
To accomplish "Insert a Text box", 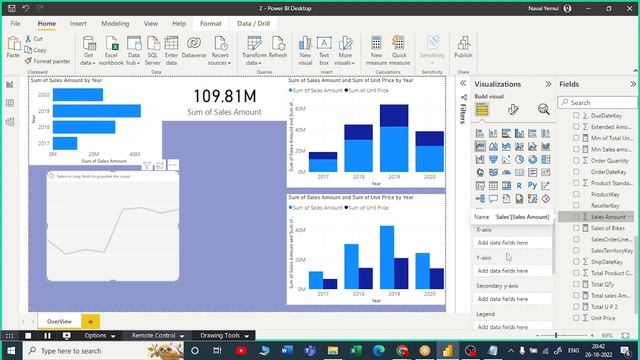I will [324, 51].
